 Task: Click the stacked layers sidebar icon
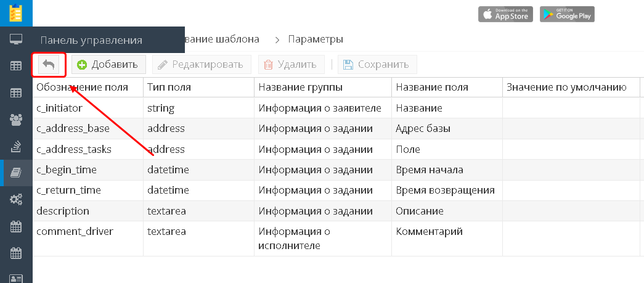pyautogui.click(x=16, y=146)
